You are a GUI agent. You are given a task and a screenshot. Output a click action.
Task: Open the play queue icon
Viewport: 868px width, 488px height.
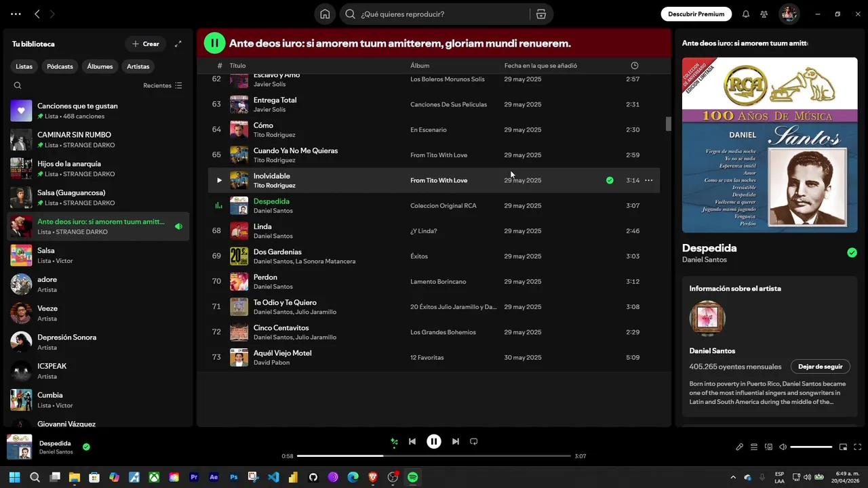coord(754,447)
